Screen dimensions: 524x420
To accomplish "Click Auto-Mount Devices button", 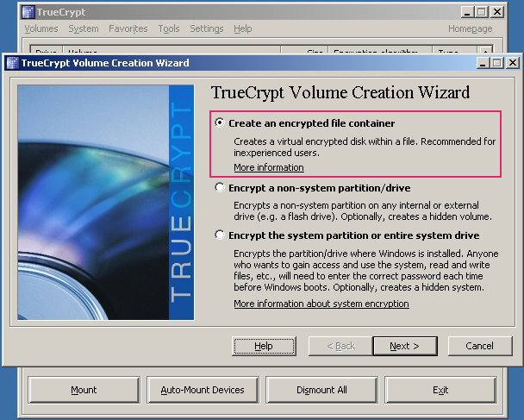I will (x=203, y=390).
